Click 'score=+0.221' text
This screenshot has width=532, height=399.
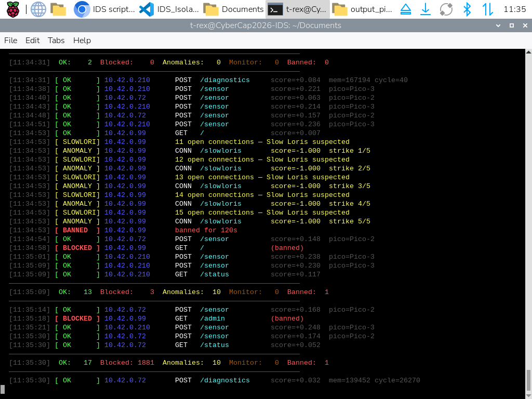tap(295, 89)
